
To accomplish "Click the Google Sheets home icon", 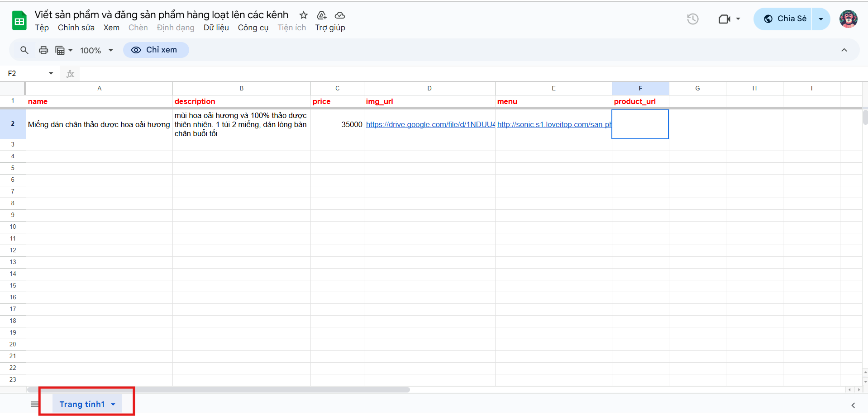I will click(x=19, y=21).
